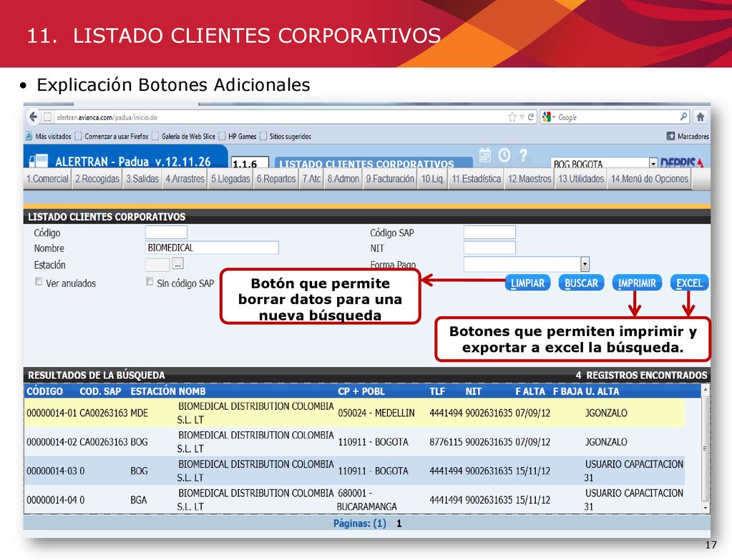Toggle the Sin código SAP checkbox
The height and width of the screenshot is (560, 732).
tap(150, 281)
